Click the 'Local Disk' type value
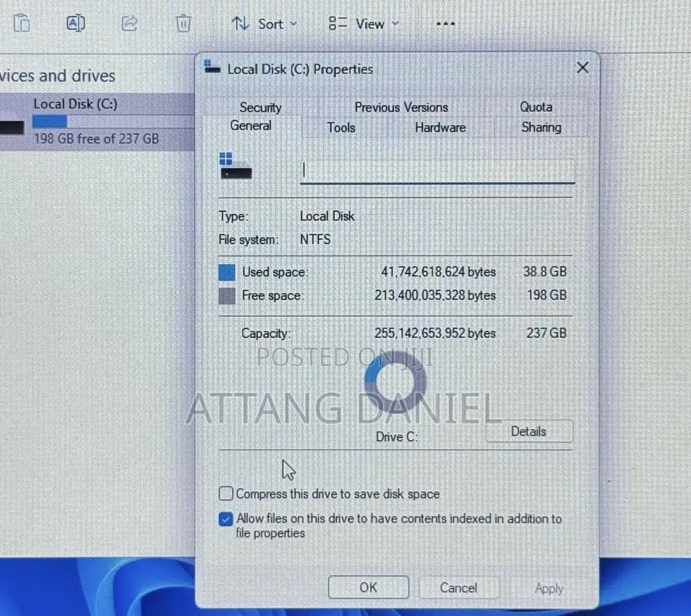691x616 pixels. coord(327,216)
